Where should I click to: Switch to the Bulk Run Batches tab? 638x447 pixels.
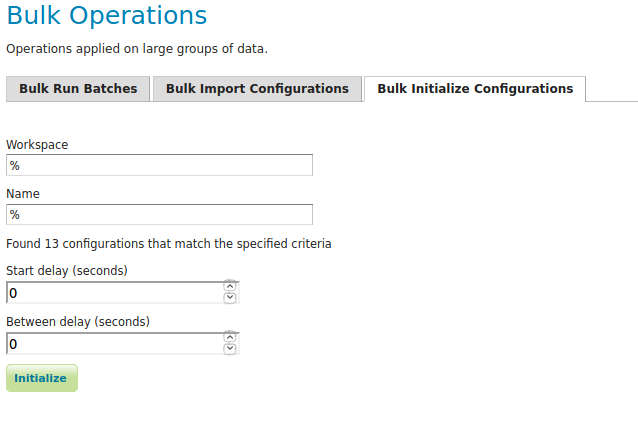[x=78, y=89]
